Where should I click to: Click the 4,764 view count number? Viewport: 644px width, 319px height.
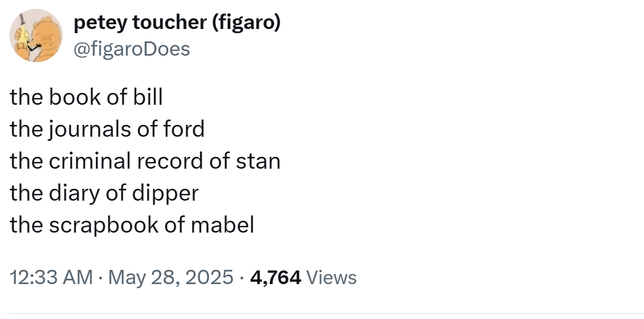tap(276, 276)
